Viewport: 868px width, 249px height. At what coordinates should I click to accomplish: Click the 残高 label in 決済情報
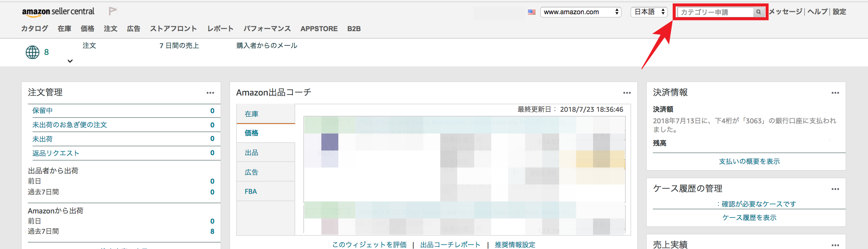point(660,143)
